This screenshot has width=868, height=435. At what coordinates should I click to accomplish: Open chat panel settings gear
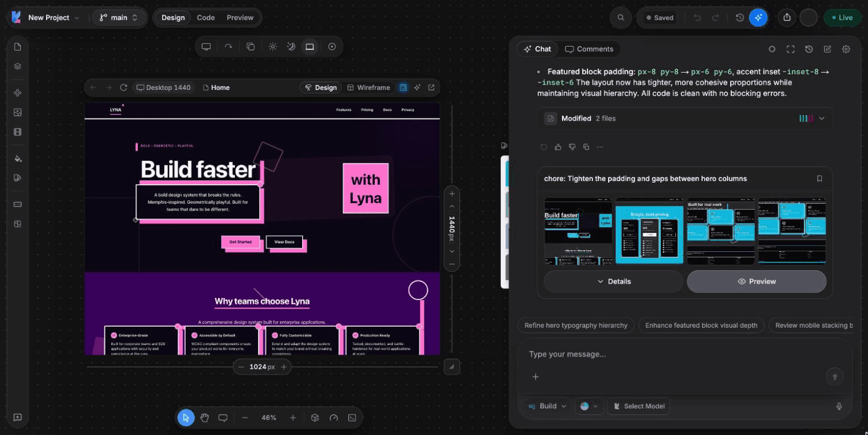pyautogui.click(x=846, y=49)
